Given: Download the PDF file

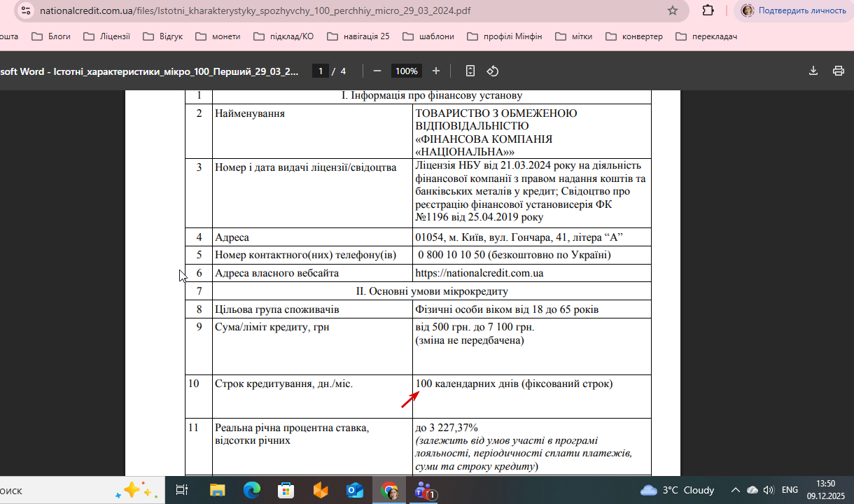Looking at the screenshot, I should (813, 71).
